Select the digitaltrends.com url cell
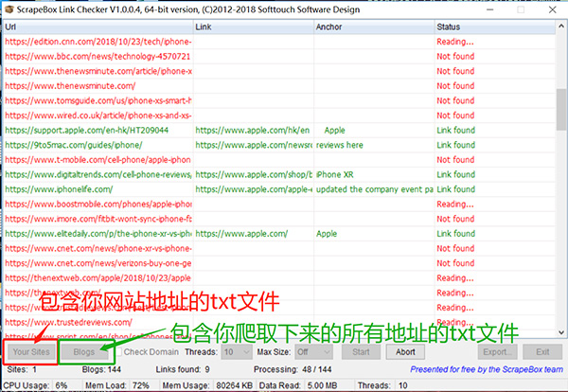Screen dimensions: 568x392 (98, 174)
